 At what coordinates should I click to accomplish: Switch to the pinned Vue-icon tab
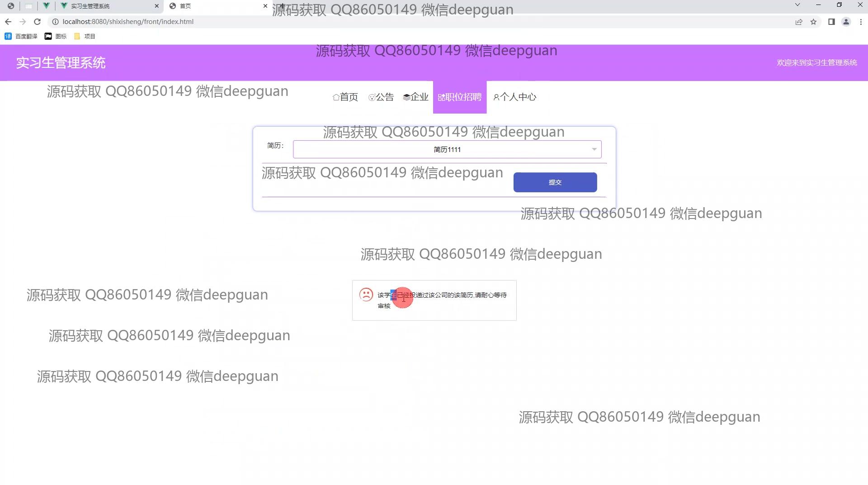46,6
